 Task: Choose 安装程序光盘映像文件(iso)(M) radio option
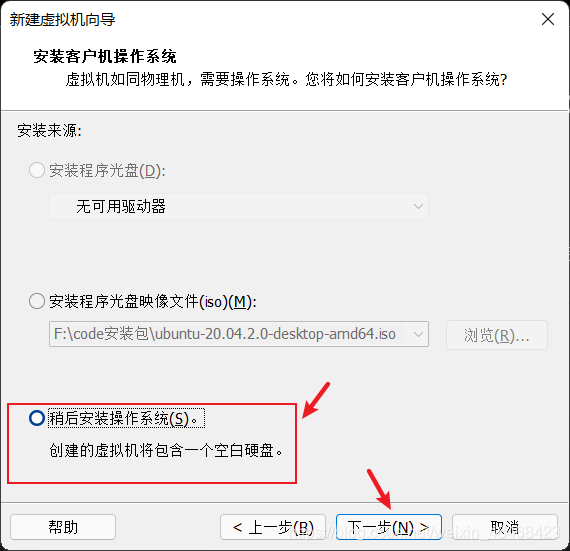(x=37, y=301)
